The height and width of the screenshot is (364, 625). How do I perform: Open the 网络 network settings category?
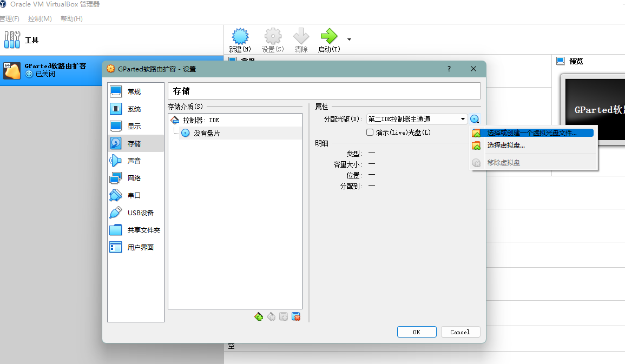[135, 178]
